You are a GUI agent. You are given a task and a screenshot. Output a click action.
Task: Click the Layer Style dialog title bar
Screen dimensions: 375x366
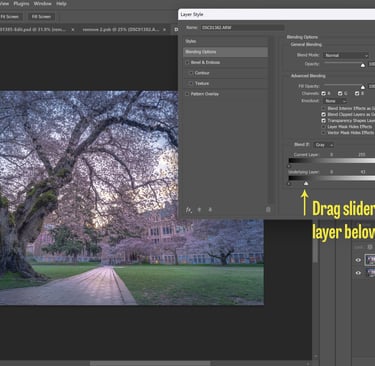[277, 15]
